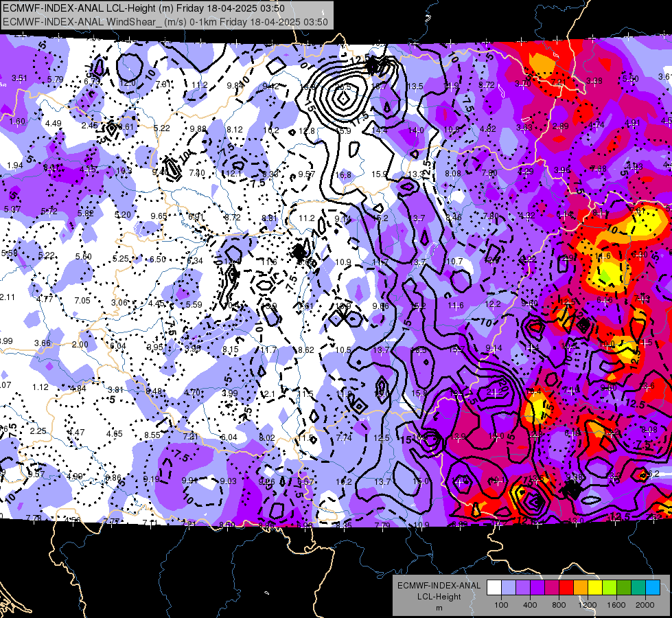Image resolution: width=672 pixels, height=618 pixels.
Task: Click the 4.49 grid value
Action: [53, 124]
